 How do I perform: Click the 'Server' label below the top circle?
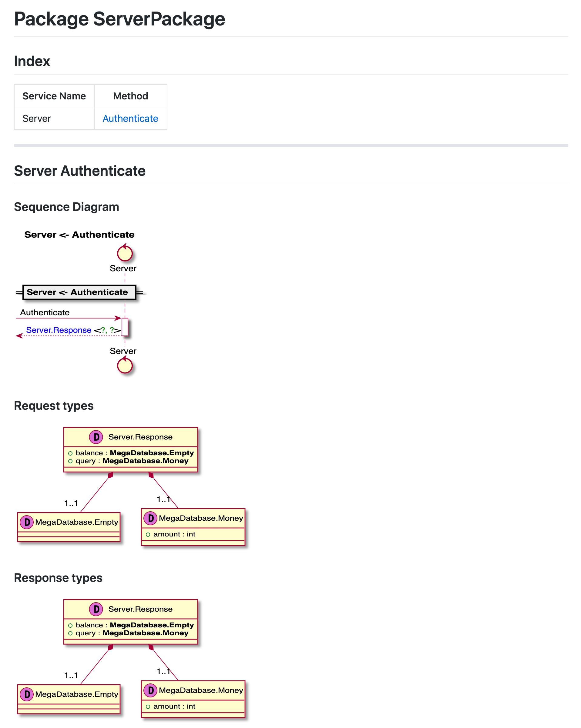click(123, 269)
